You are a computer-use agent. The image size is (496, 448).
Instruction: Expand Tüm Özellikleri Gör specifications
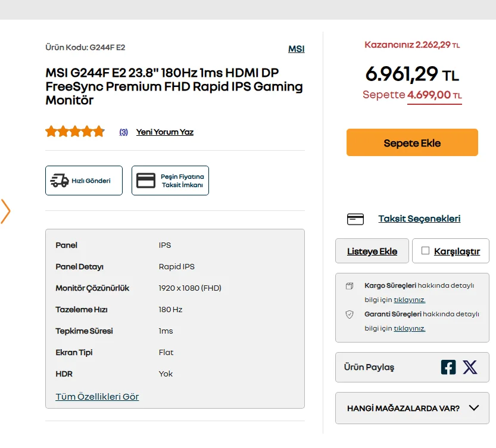(x=97, y=397)
